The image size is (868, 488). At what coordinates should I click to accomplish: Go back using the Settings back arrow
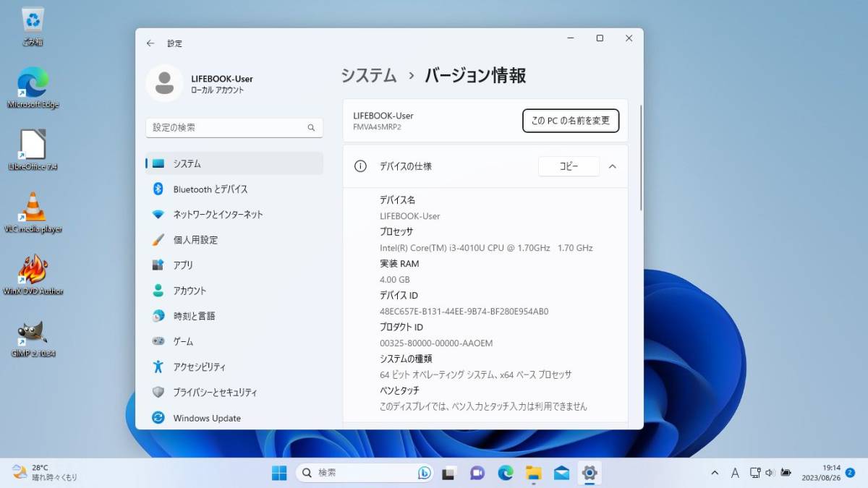point(150,43)
